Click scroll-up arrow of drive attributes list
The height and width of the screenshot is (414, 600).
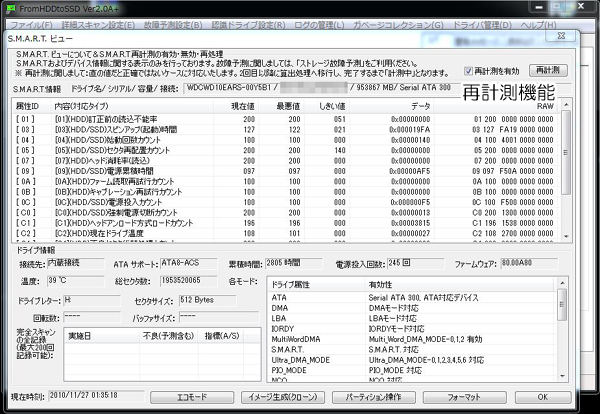(562, 283)
